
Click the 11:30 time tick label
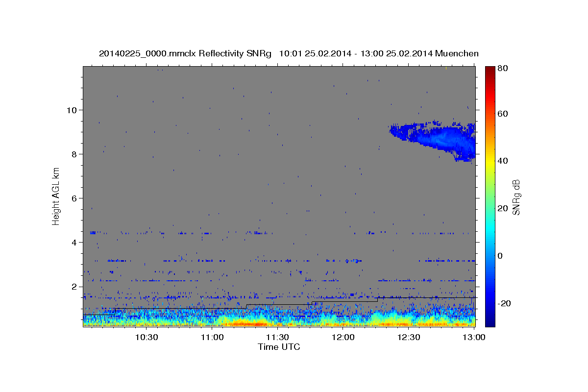[x=277, y=337]
